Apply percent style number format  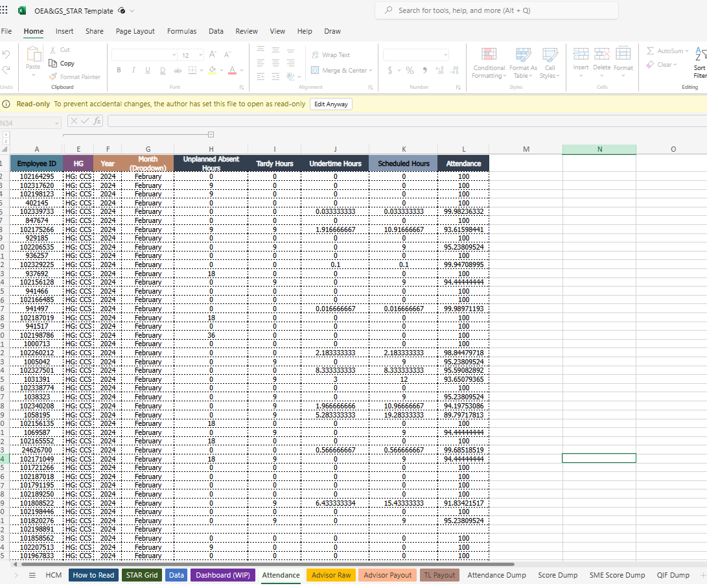[410, 71]
